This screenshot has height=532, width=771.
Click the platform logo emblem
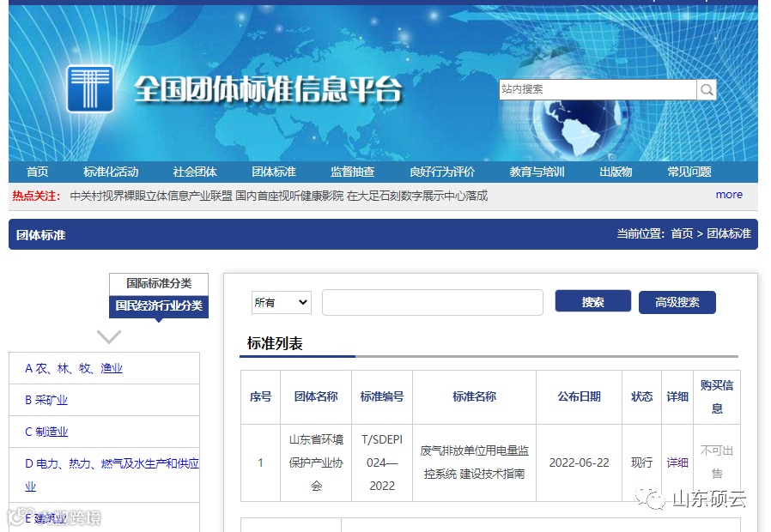click(90, 89)
